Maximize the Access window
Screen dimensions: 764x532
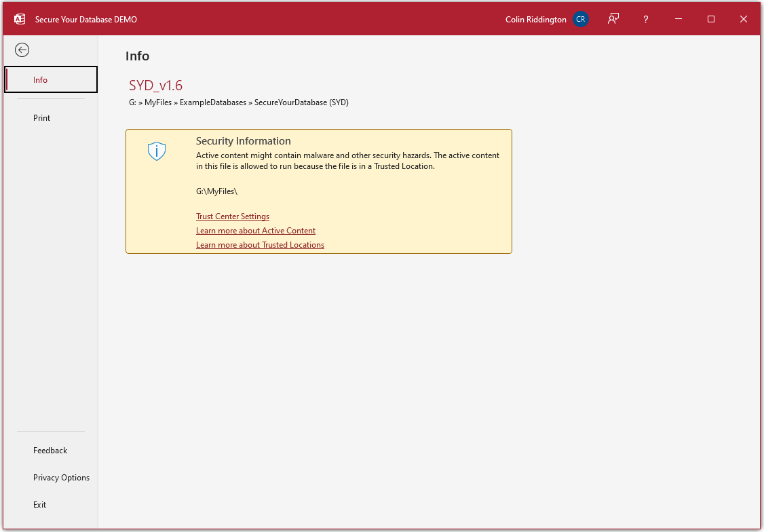[711, 19]
